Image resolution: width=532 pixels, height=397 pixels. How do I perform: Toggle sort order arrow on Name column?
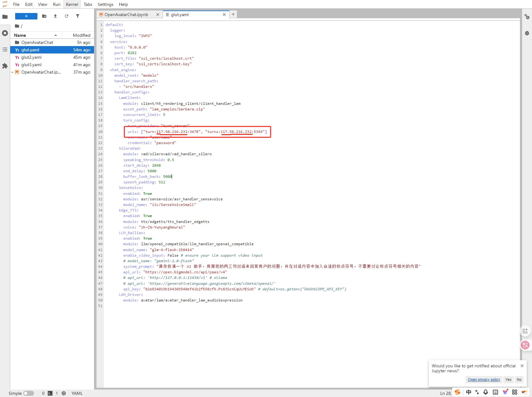click(56, 35)
